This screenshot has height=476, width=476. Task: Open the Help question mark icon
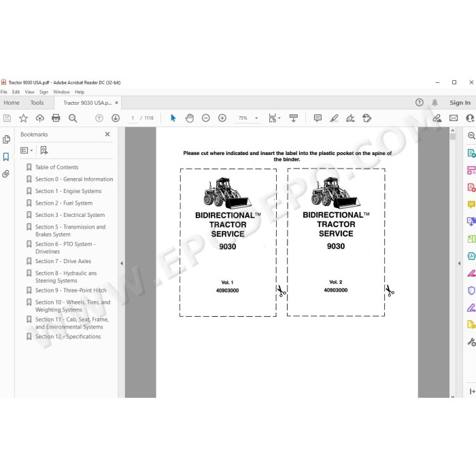coord(420,102)
